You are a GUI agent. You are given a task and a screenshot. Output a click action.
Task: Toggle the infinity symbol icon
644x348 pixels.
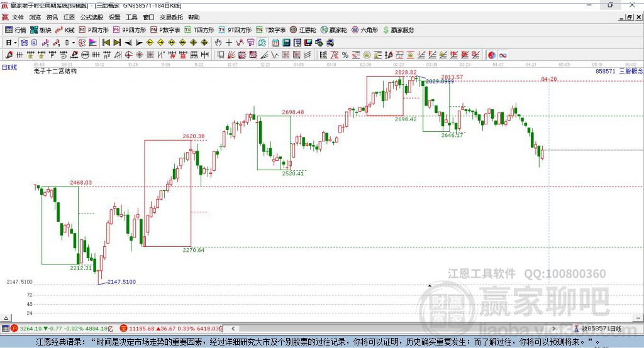click(x=502, y=55)
